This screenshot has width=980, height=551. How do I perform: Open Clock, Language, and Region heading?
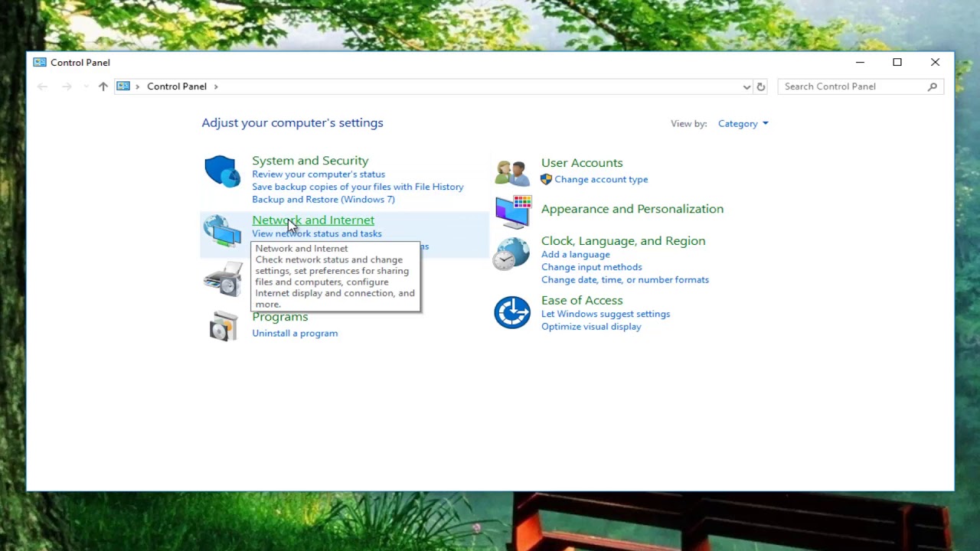(623, 241)
